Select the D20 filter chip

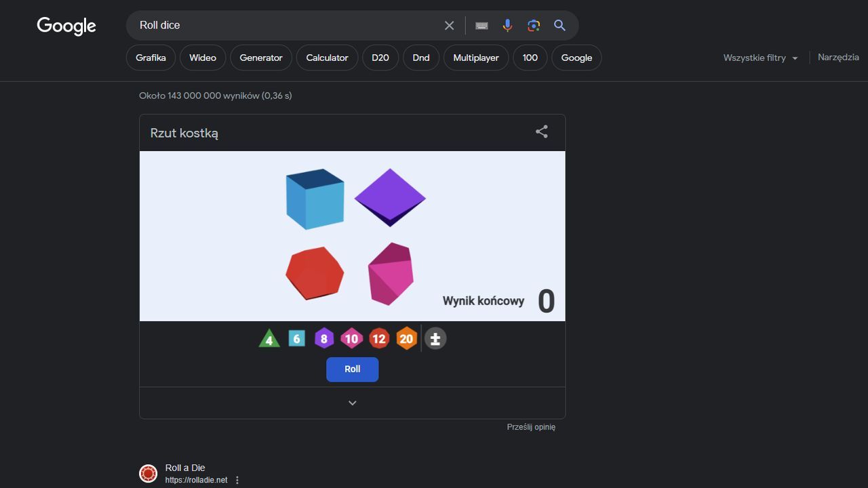(x=380, y=58)
